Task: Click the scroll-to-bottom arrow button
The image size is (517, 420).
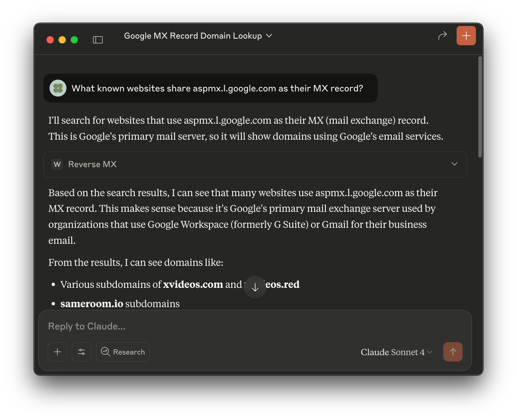Action: [255, 287]
